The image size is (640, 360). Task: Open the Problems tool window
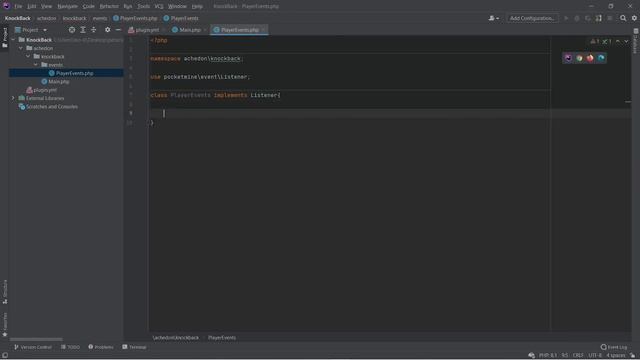pos(101,347)
